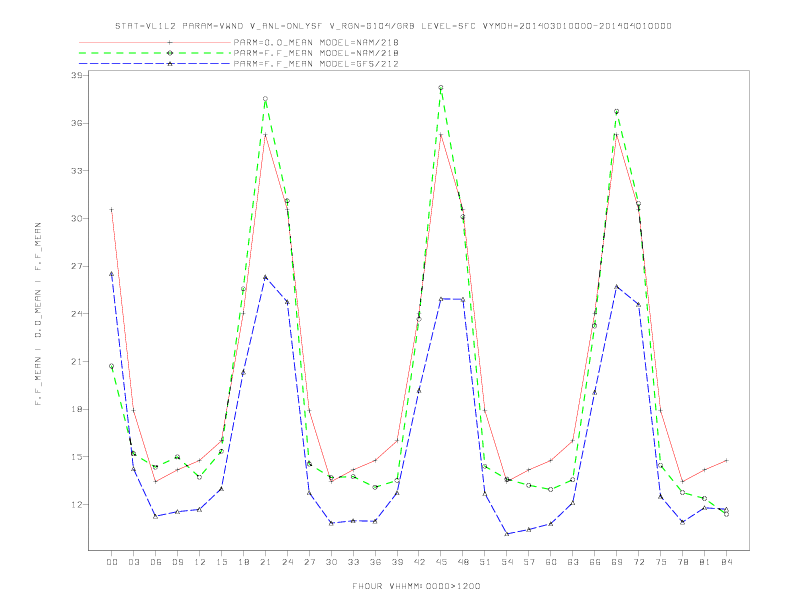Click x-axis hour label 51
The width and height of the screenshot is (792, 612).
click(x=485, y=562)
